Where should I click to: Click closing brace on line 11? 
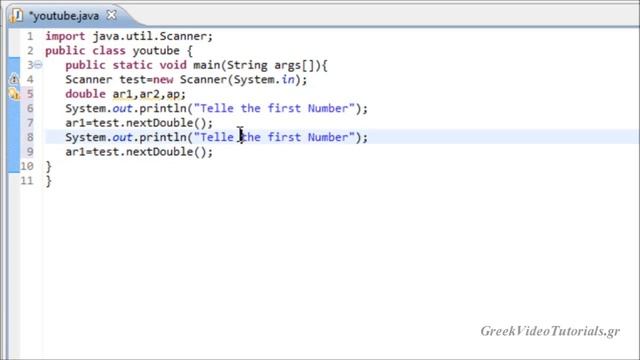(x=49, y=181)
